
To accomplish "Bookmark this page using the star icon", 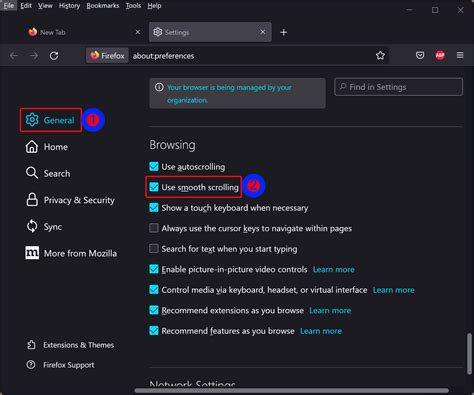I will [x=380, y=55].
